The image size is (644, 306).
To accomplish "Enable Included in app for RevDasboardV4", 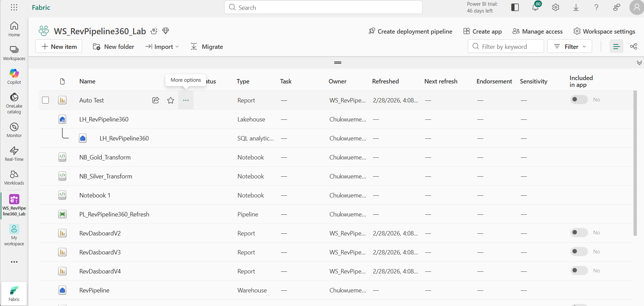I will pyautogui.click(x=579, y=271).
